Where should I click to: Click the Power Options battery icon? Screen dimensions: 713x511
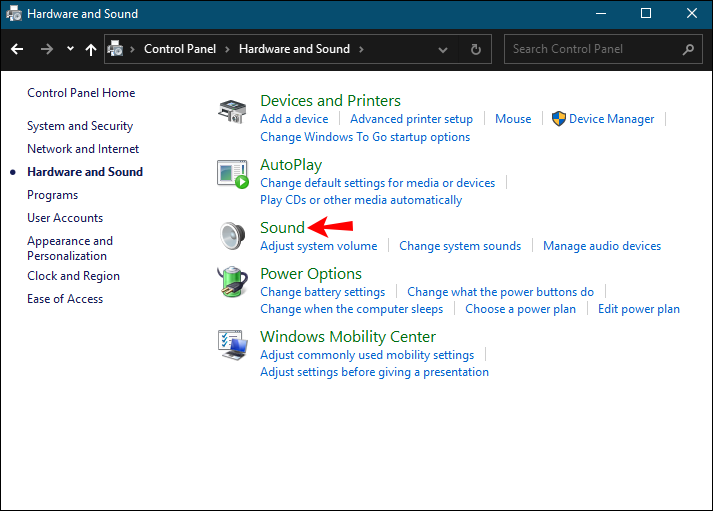click(x=232, y=283)
